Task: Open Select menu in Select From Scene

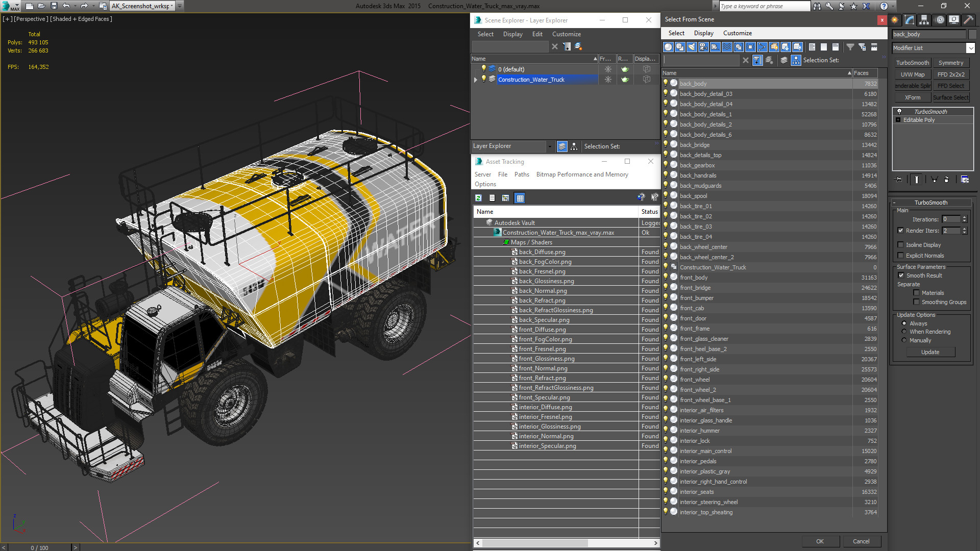Action: click(676, 33)
